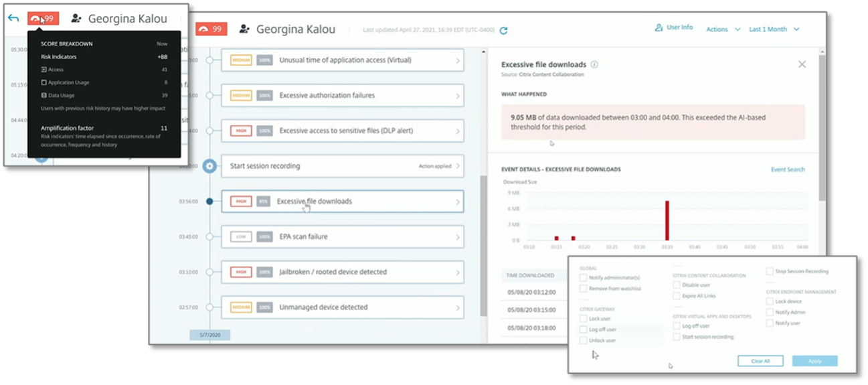Check Notify user checkbox
Viewport: 868px width, 385px height.
pyautogui.click(x=770, y=323)
